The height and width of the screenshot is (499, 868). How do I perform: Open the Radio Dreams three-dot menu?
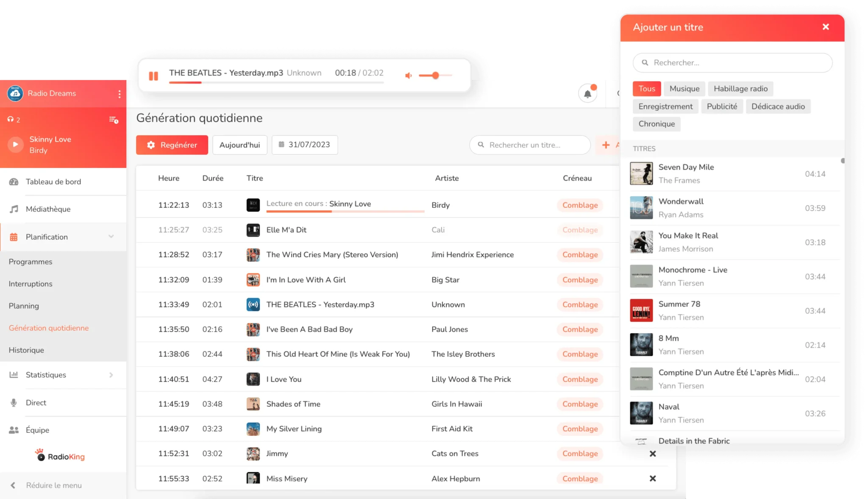(120, 94)
